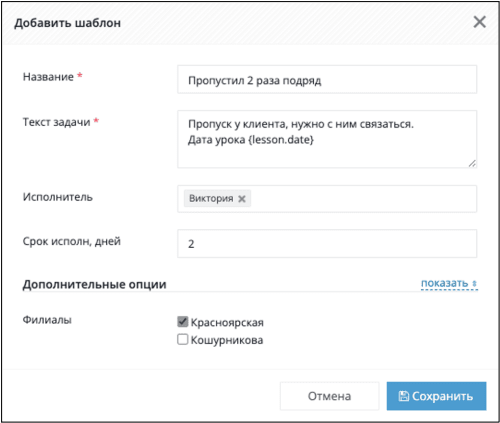Uncheck the Красноярская branch checkbox
This screenshot has width=500, height=423.
(x=183, y=322)
